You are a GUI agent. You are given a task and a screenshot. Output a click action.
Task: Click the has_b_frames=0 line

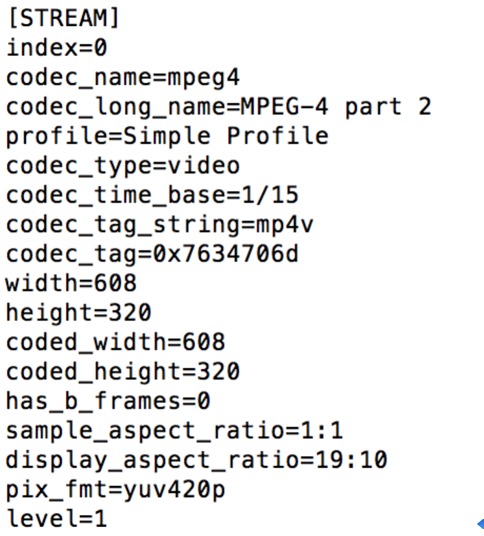pyautogui.click(x=108, y=402)
